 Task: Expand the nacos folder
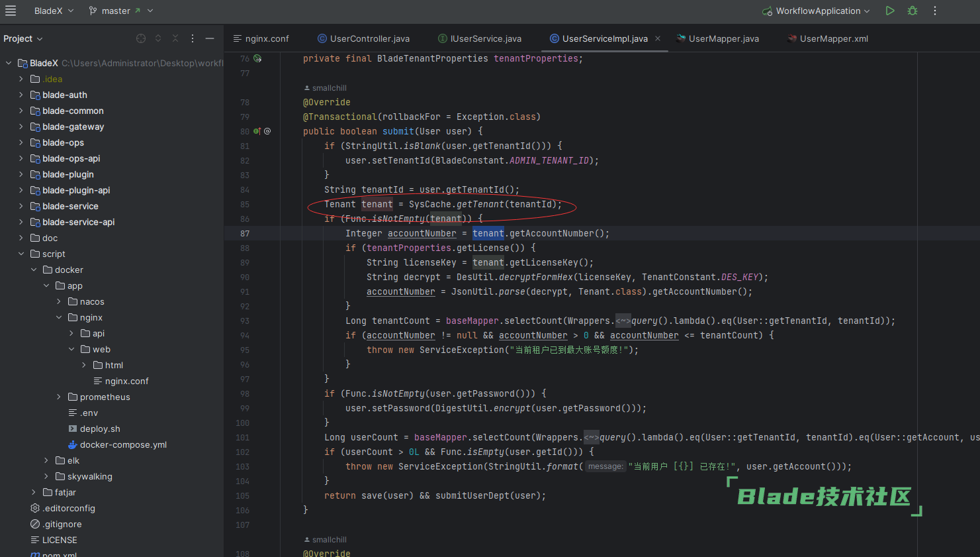click(59, 301)
